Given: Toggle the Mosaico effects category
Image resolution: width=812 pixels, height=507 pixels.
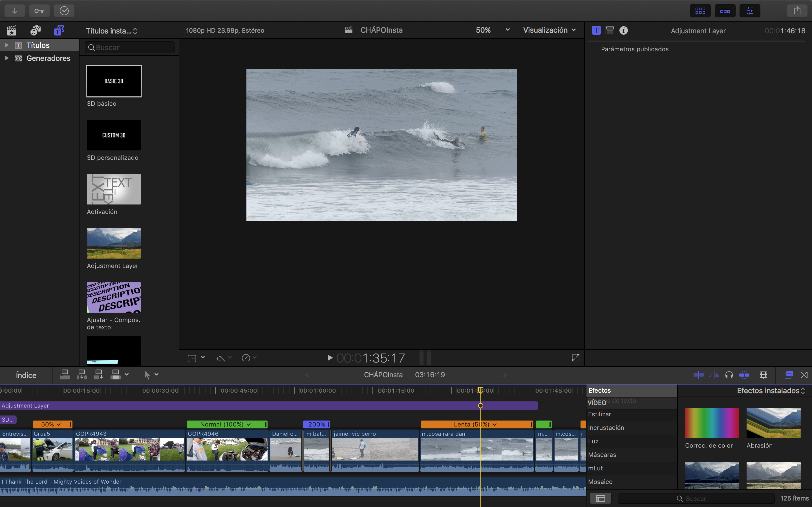Looking at the screenshot, I should click(x=600, y=481).
